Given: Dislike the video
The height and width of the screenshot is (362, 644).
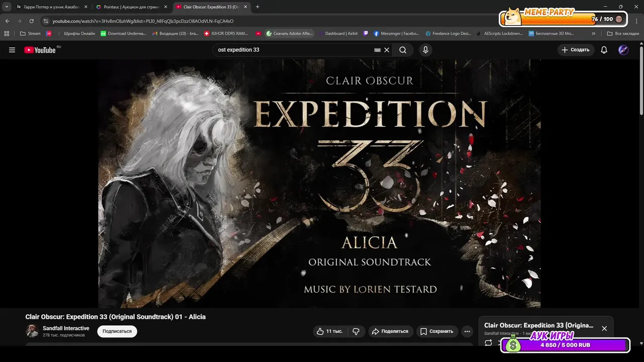Looking at the screenshot, I should (356, 331).
